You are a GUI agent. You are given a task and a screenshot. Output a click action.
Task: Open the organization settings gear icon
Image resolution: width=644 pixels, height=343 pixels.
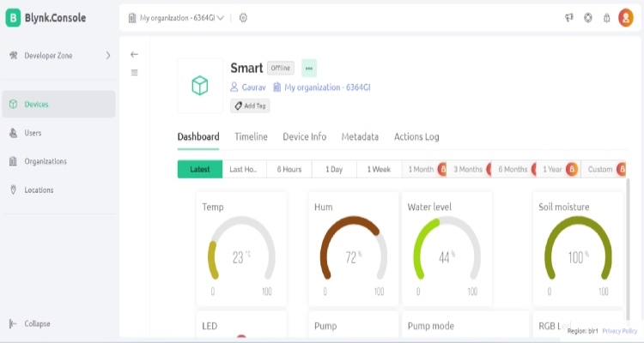[243, 18]
